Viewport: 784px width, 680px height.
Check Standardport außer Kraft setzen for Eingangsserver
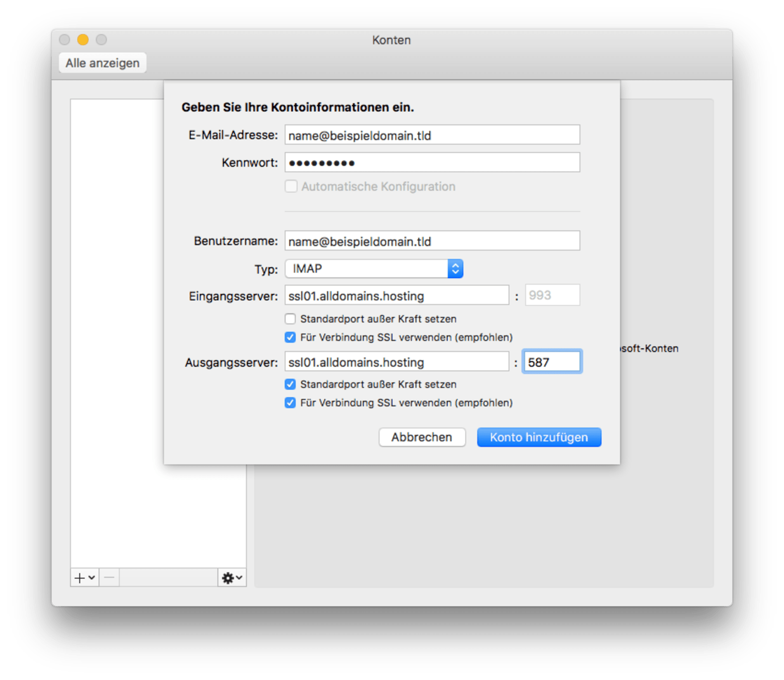291,319
